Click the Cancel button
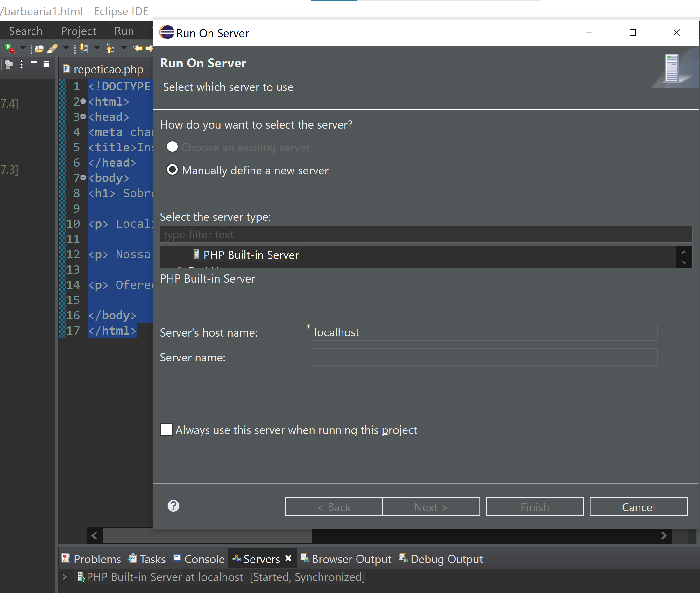The image size is (700, 593). [638, 506]
